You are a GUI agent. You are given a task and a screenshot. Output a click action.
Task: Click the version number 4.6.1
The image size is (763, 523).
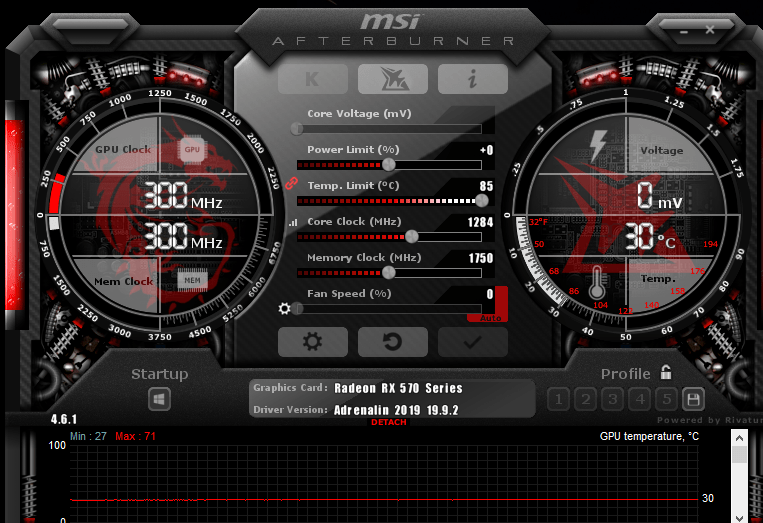pos(64,419)
